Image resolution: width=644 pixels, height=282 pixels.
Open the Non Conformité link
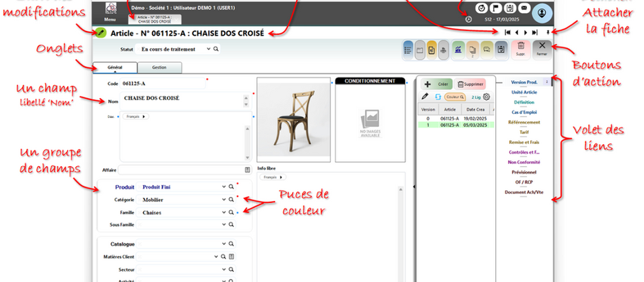point(524,163)
